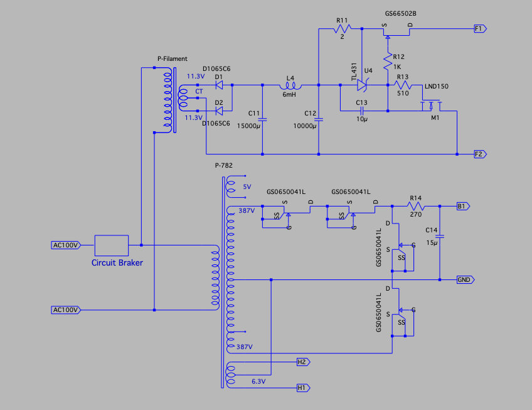Click the Circuit Braker box
This screenshot has height=410, width=532.
click(x=112, y=245)
